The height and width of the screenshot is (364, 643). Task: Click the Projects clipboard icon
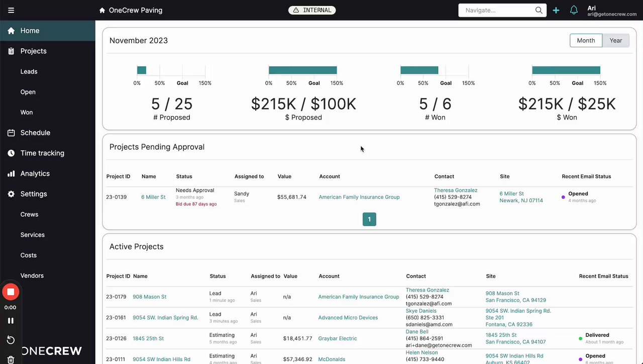(x=11, y=51)
